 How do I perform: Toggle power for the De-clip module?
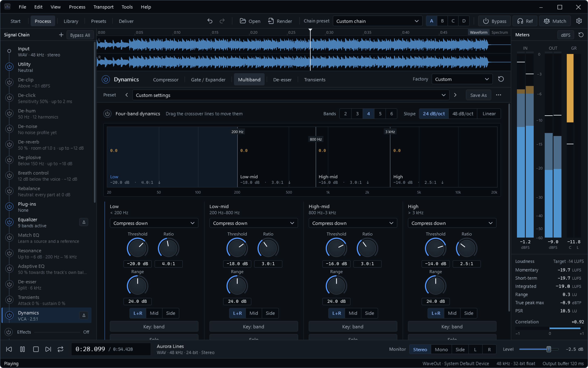click(9, 82)
